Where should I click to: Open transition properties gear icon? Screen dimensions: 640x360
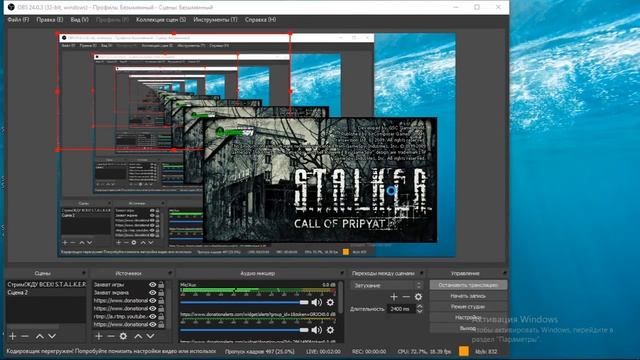(x=418, y=297)
